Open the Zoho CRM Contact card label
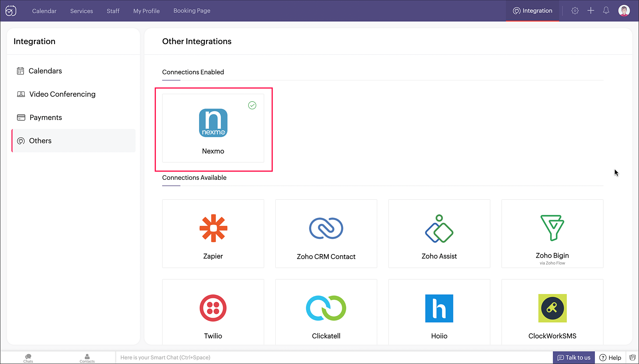This screenshot has width=639, height=364. (326, 257)
